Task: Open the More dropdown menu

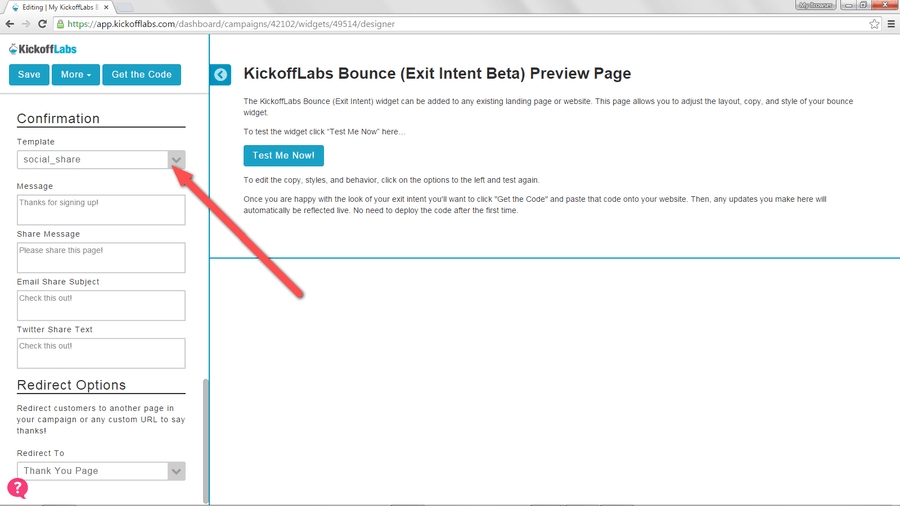Action: [x=76, y=75]
